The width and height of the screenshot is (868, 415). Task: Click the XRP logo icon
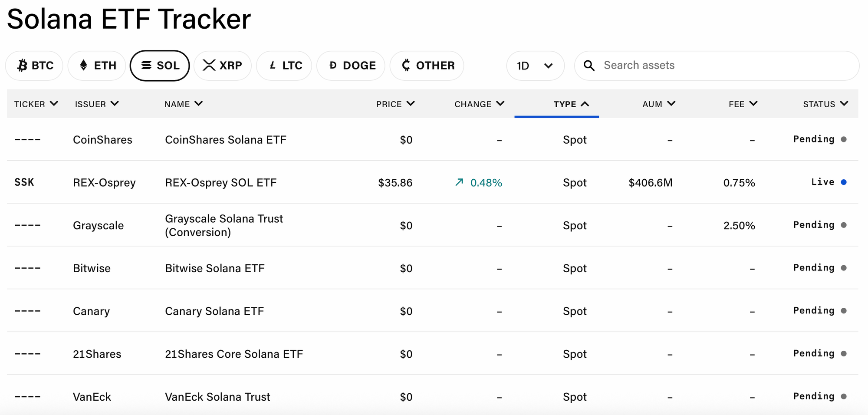tap(209, 66)
